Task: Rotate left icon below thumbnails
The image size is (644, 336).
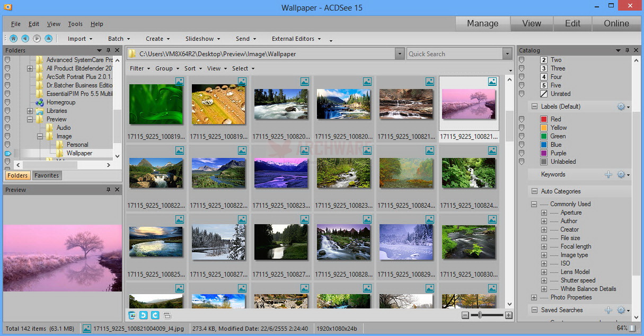Action: (x=144, y=315)
